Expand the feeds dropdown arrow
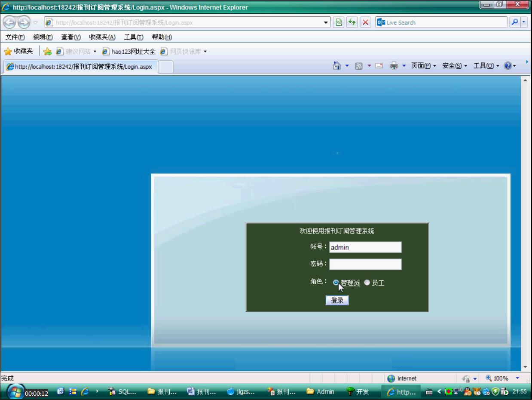532x400 pixels. tap(368, 66)
